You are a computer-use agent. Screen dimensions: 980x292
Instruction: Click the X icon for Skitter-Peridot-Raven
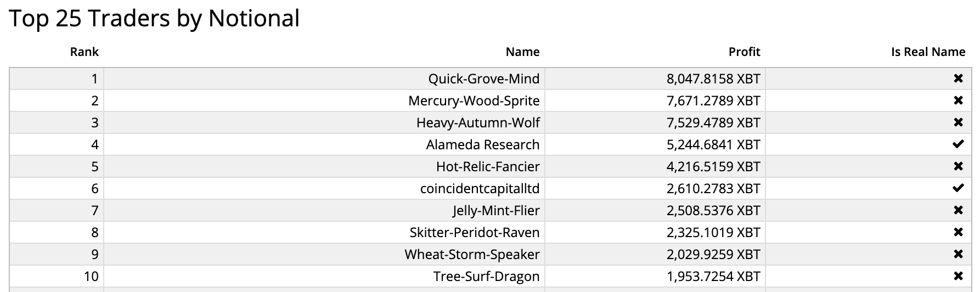click(x=958, y=232)
